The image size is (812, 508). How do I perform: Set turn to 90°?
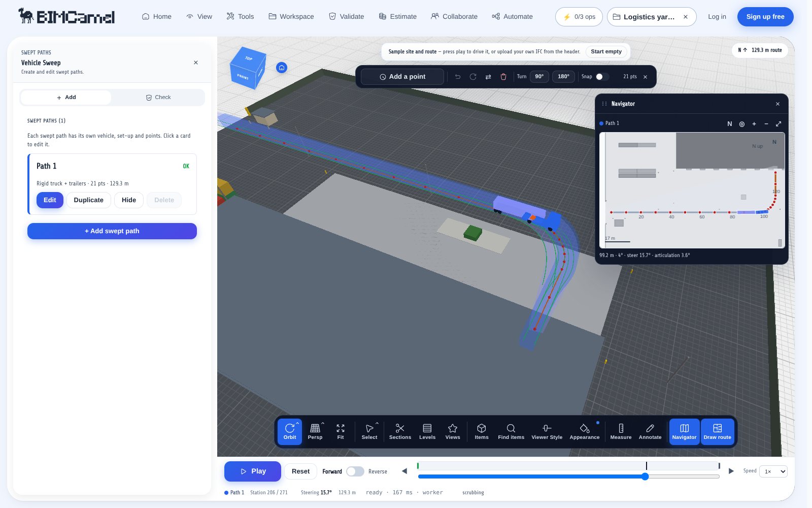[x=539, y=77]
